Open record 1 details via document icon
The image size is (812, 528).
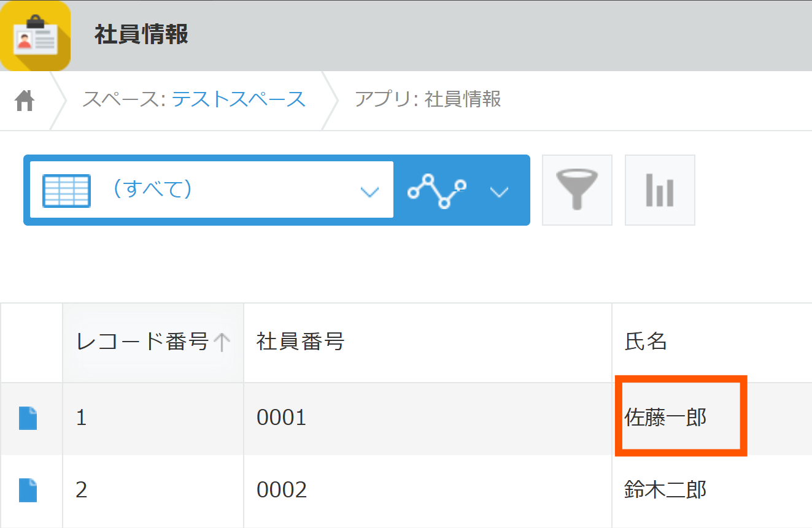pyautogui.click(x=28, y=418)
